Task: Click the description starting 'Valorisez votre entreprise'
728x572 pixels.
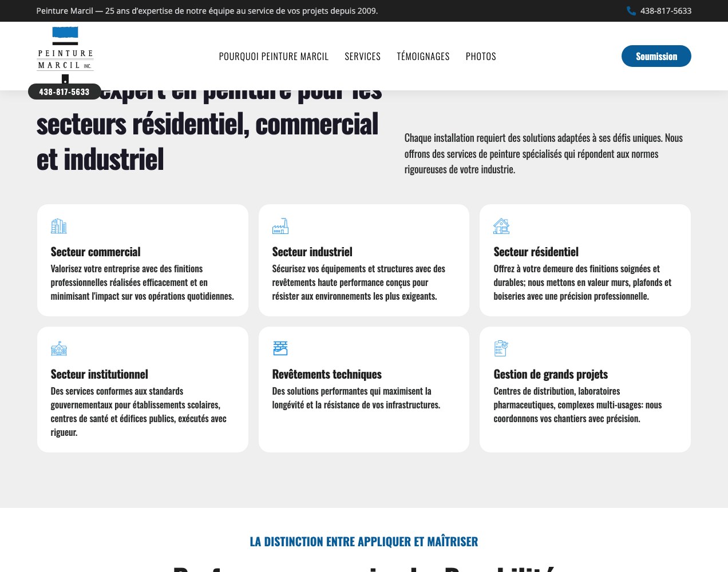Action: click(x=143, y=283)
